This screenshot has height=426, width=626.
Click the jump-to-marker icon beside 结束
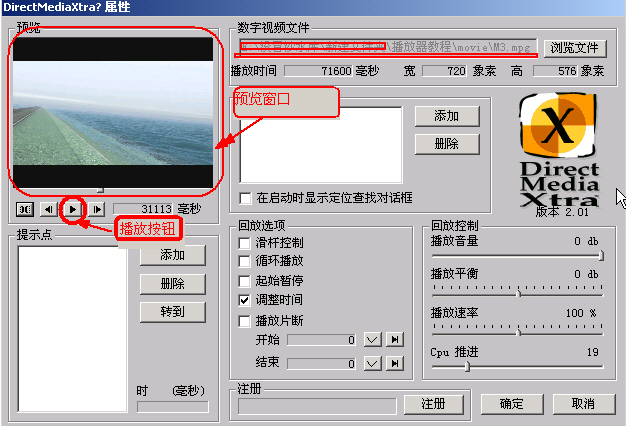pyautogui.click(x=395, y=363)
